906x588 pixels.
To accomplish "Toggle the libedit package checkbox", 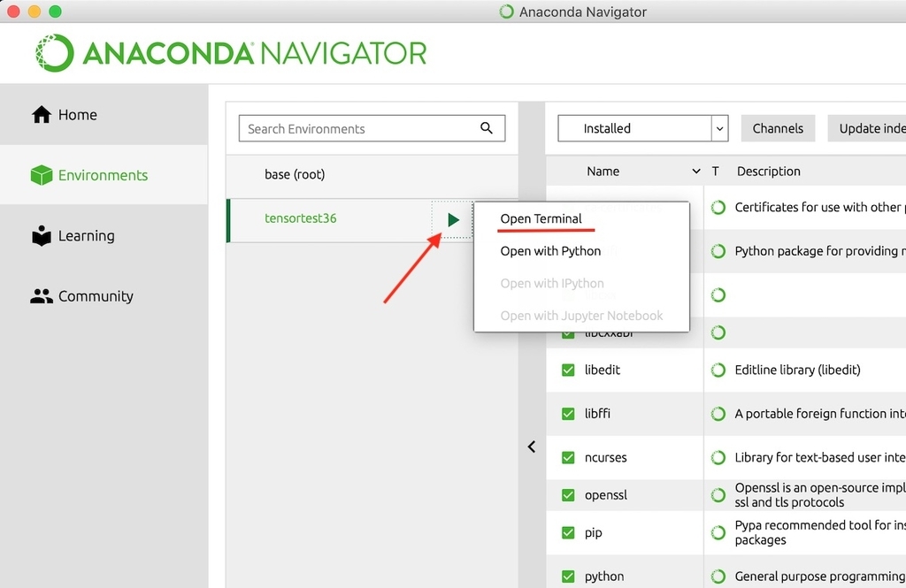I will pos(568,370).
